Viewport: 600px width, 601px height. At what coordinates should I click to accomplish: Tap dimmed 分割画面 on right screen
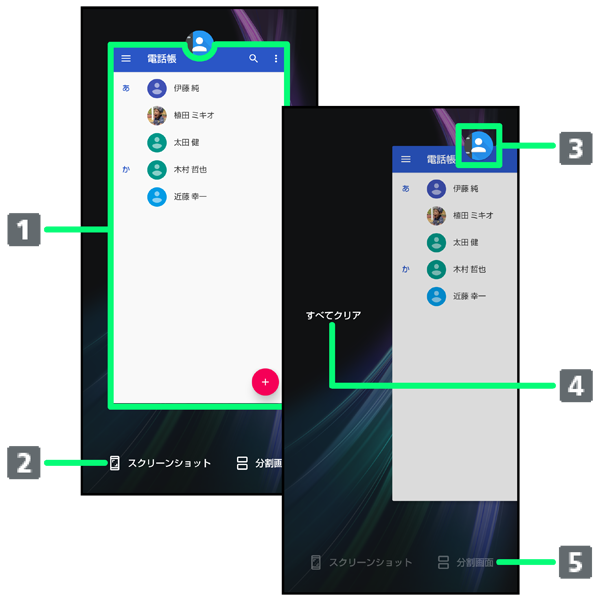pyautogui.click(x=474, y=562)
